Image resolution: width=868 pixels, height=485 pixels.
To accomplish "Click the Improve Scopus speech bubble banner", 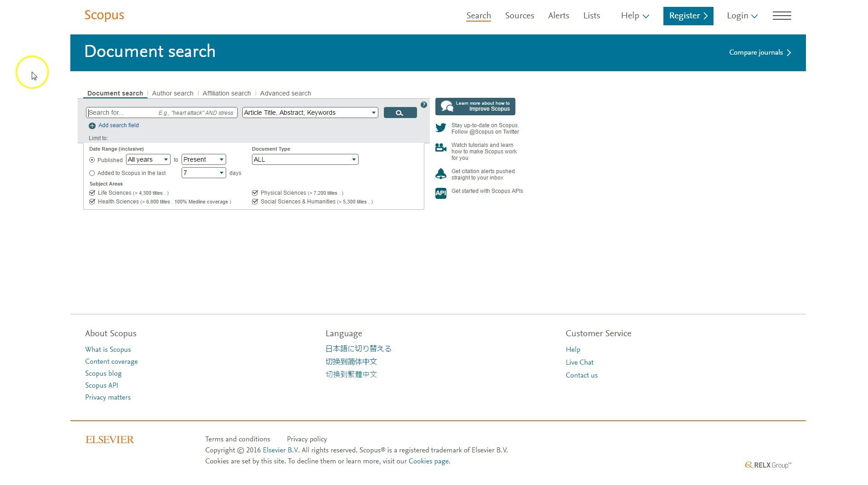I will pyautogui.click(x=475, y=106).
